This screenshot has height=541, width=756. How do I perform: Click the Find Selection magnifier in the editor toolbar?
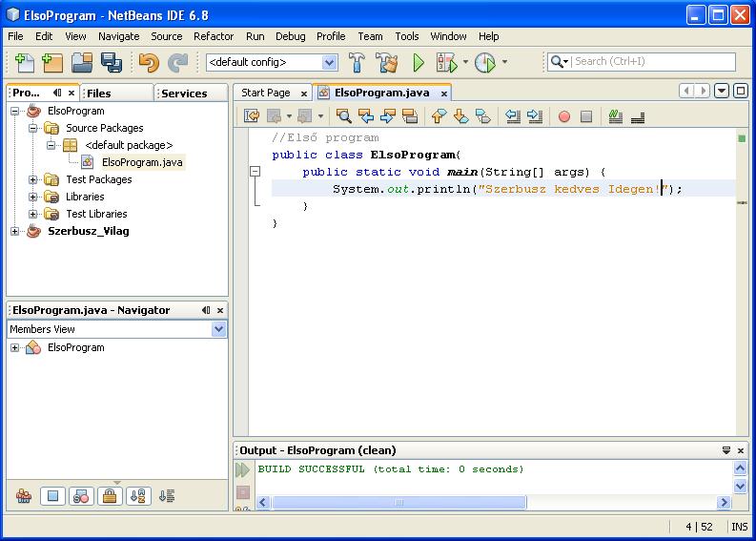343,116
